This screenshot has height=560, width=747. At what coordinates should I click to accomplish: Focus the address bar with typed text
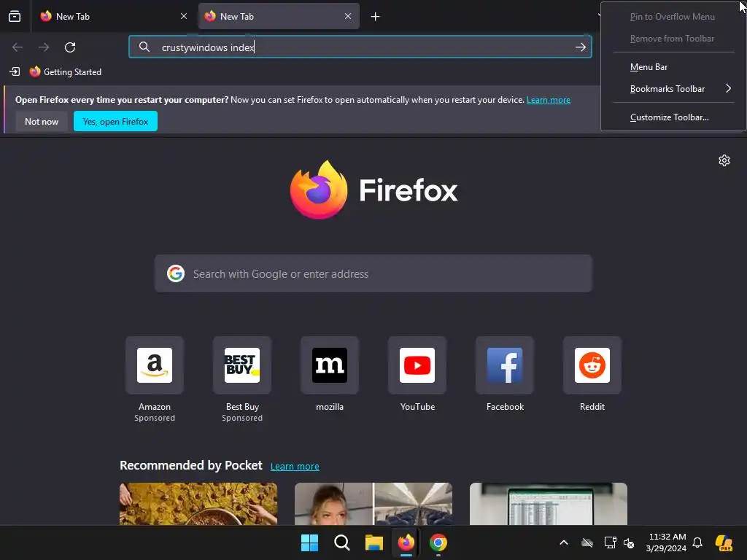click(360, 47)
